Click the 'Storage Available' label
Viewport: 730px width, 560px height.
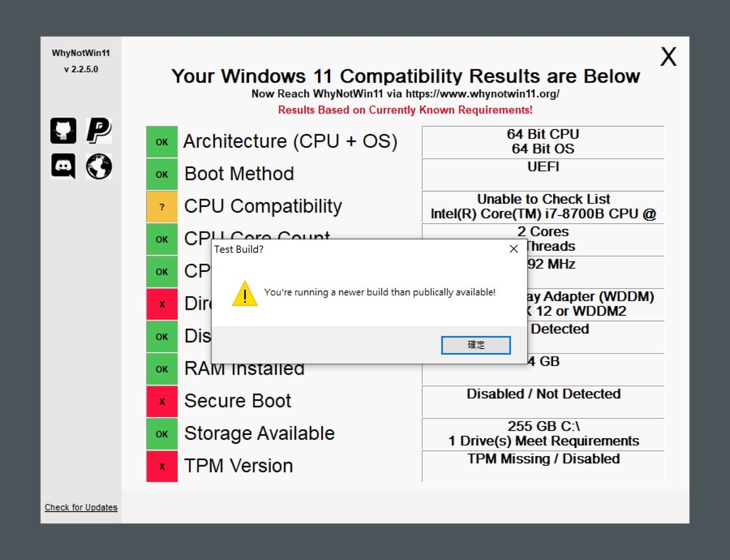(259, 433)
